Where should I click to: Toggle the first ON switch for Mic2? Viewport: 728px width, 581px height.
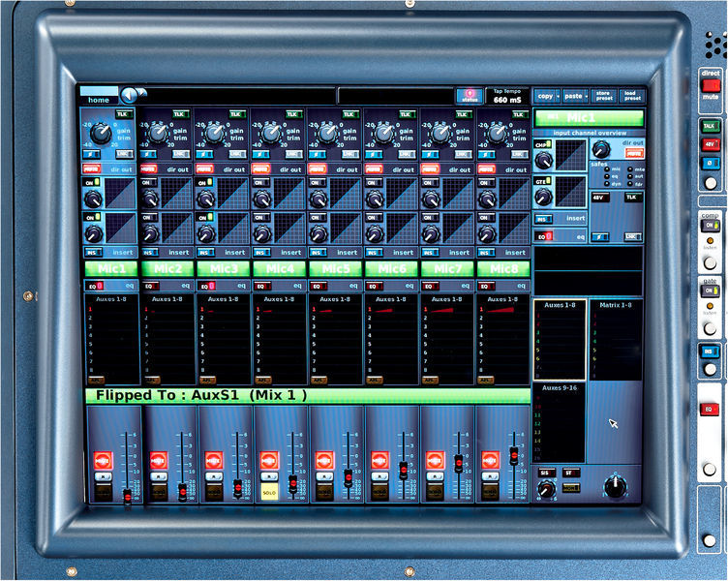click(150, 182)
